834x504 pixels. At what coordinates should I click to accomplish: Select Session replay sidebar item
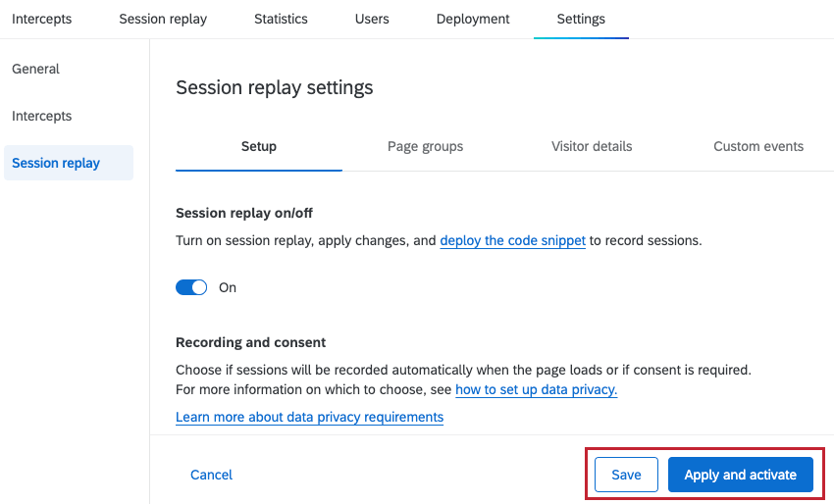coord(69,163)
